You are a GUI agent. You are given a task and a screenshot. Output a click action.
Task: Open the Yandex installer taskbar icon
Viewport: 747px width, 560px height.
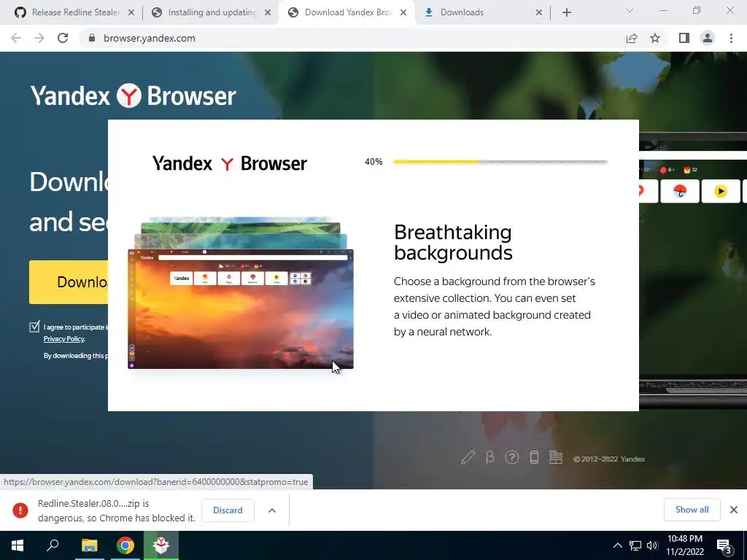pyautogui.click(x=161, y=545)
